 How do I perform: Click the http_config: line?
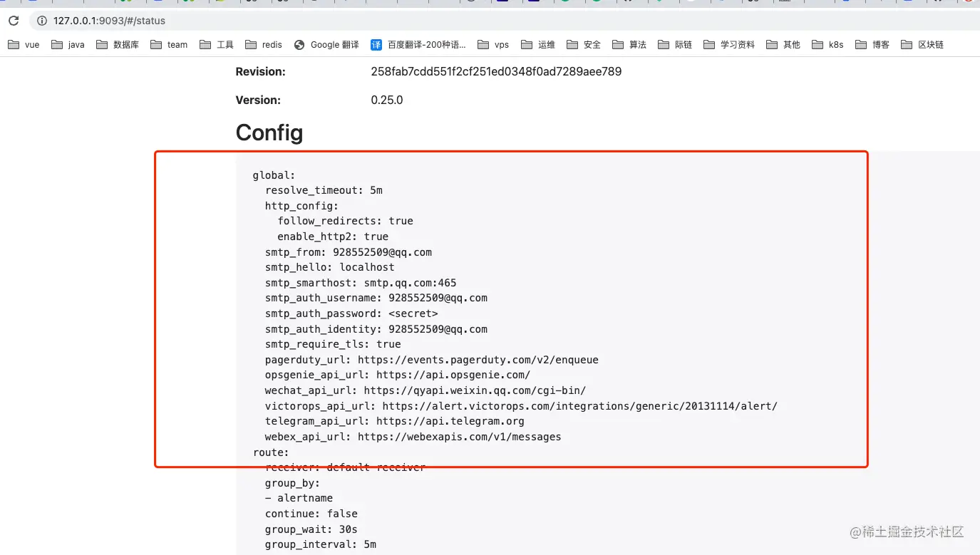tap(301, 206)
